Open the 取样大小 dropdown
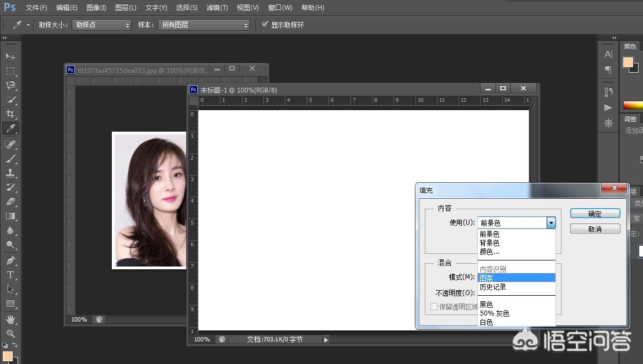The height and width of the screenshot is (364, 643). tap(101, 24)
